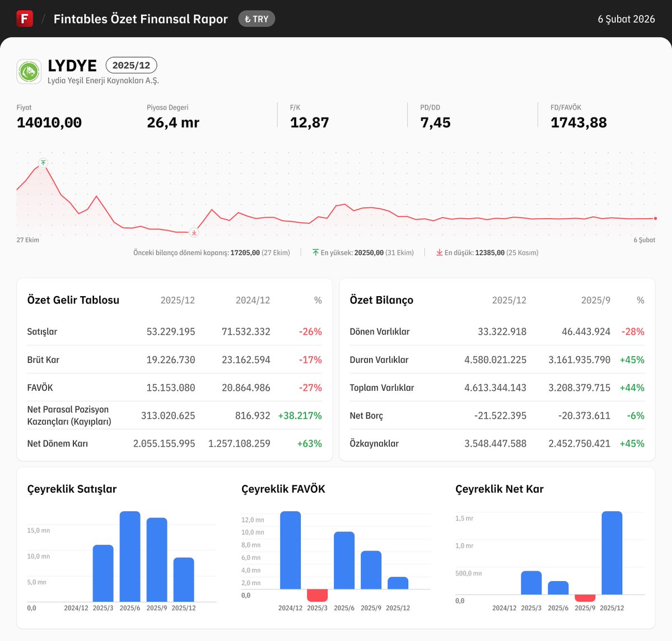The height and width of the screenshot is (641, 672).
Task: Click the date 6 Şubat 2026
Action: pos(626,19)
